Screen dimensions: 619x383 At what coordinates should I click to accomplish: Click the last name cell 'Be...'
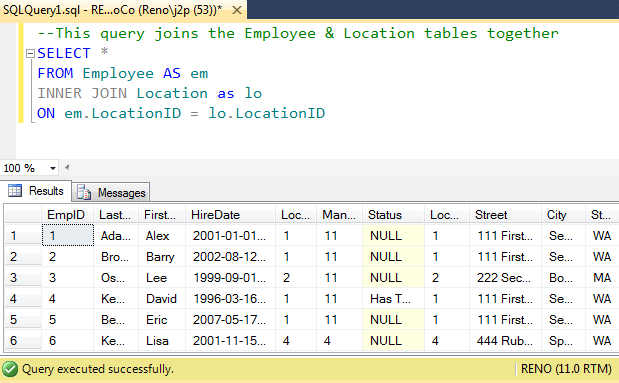[x=116, y=319]
